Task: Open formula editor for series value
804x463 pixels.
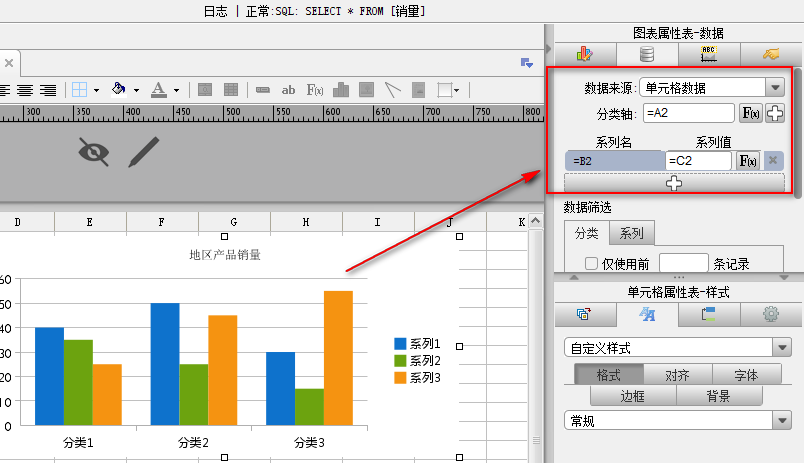Action: pyautogui.click(x=748, y=161)
